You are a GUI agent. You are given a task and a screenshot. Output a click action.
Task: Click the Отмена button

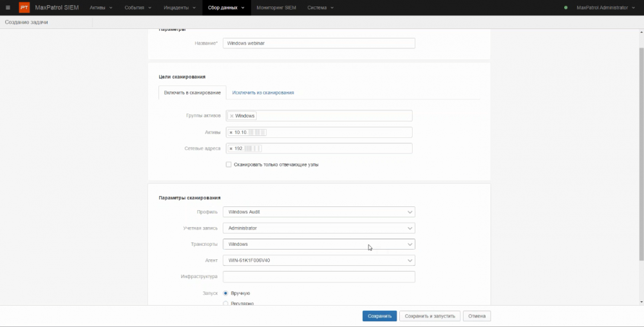[477, 316]
